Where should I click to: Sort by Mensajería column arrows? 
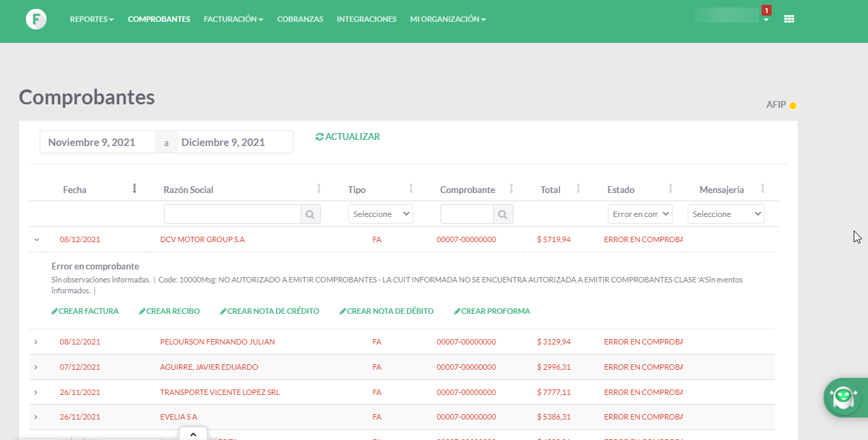click(x=763, y=188)
